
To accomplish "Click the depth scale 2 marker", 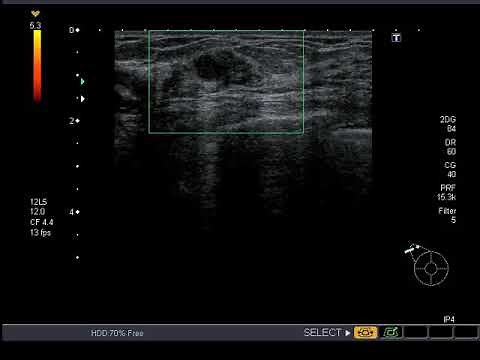I will click(74, 121).
